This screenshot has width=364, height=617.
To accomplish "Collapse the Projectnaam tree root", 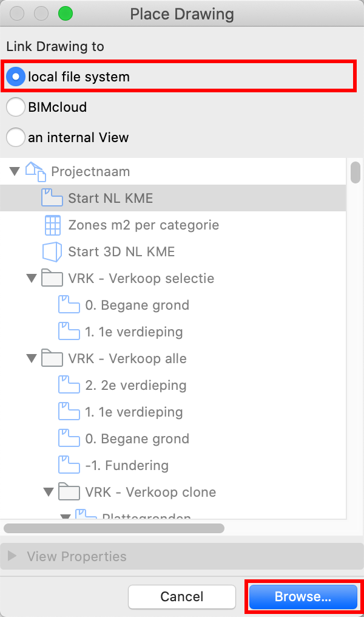I will (x=15, y=172).
